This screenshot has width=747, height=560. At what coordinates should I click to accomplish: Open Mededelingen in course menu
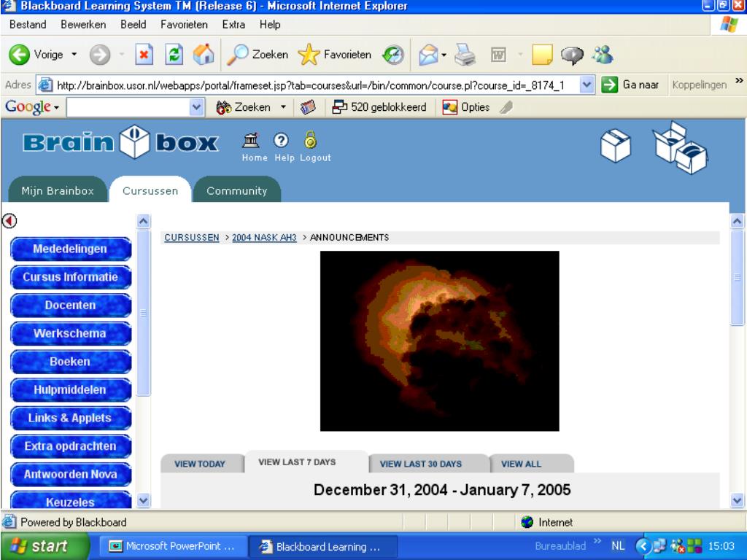(x=71, y=249)
